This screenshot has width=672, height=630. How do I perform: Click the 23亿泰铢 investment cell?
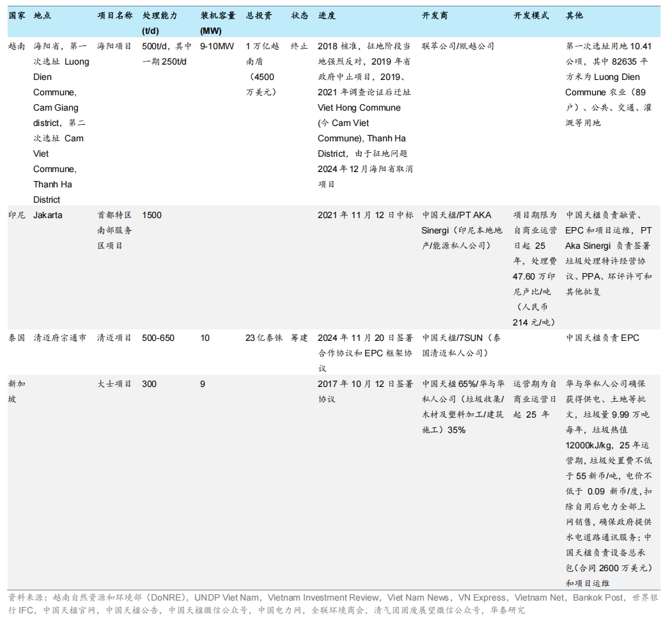click(x=264, y=338)
